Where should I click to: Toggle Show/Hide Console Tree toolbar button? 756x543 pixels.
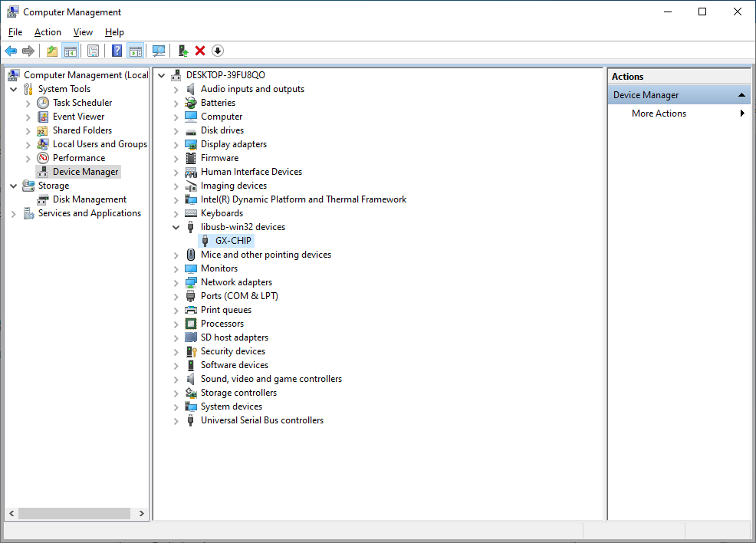70,51
